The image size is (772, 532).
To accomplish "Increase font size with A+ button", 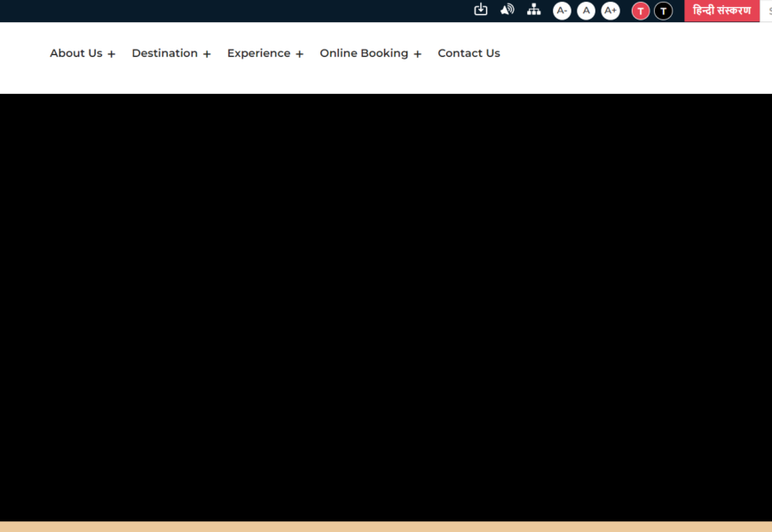I will [611, 11].
